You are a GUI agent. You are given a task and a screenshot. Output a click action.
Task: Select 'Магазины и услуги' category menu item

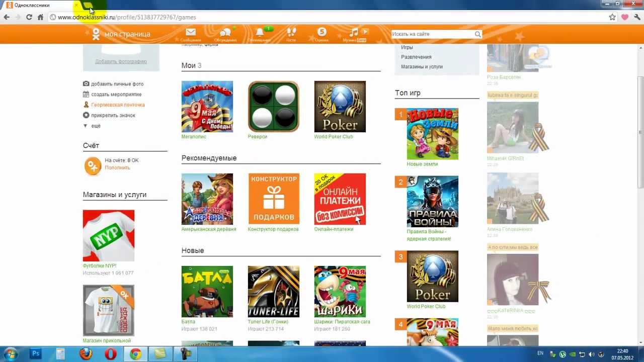point(422,66)
